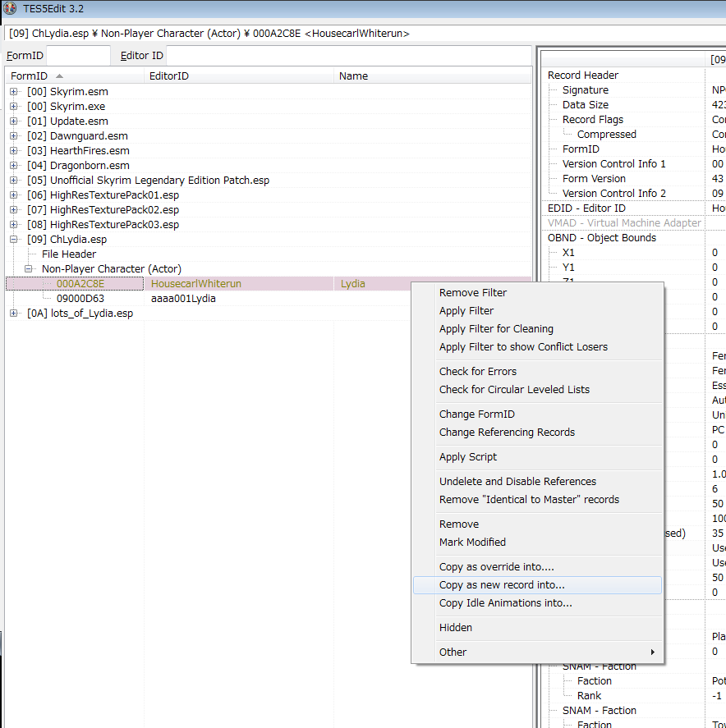Image resolution: width=726 pixels, height=728 pixels.
Task: Sort by FormID column header
Action: pyautogui.click(x=74, y=76)
